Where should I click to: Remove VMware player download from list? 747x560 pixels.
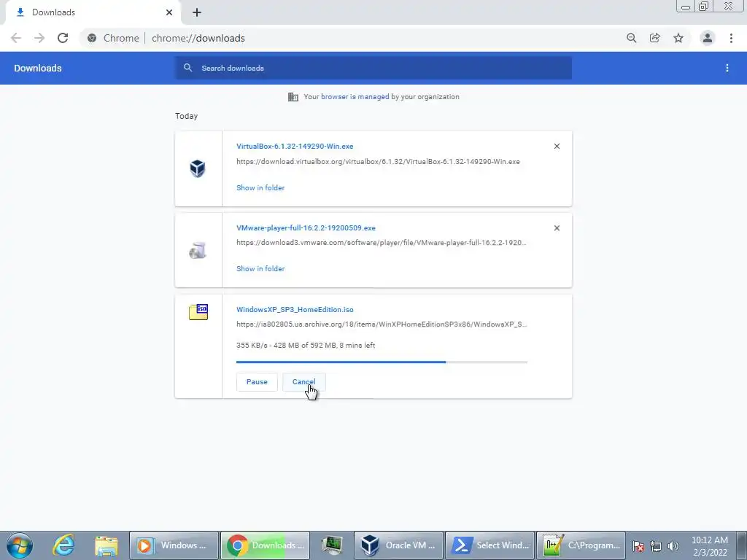(557, 228)
